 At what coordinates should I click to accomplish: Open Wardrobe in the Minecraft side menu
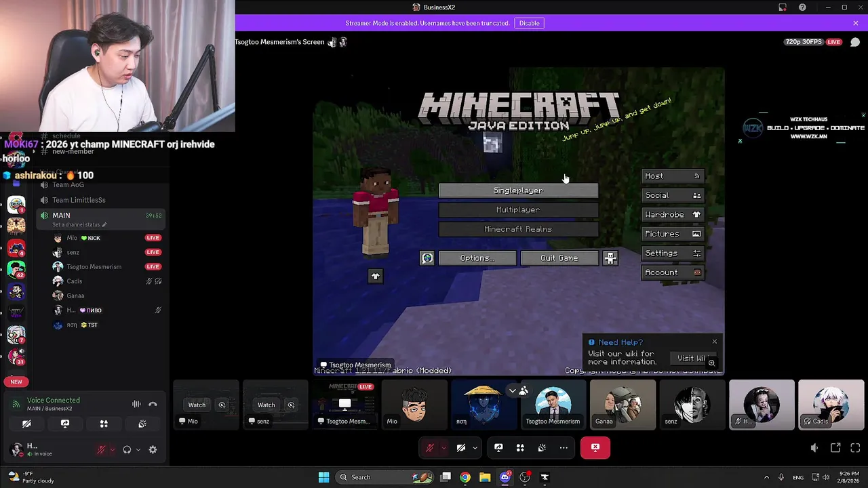(673, 214)
